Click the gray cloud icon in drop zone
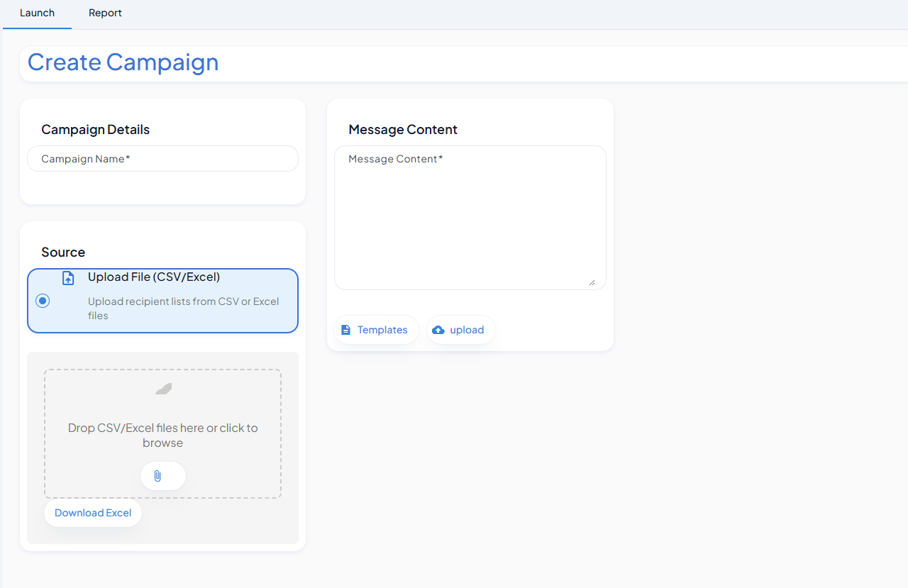 163,389
